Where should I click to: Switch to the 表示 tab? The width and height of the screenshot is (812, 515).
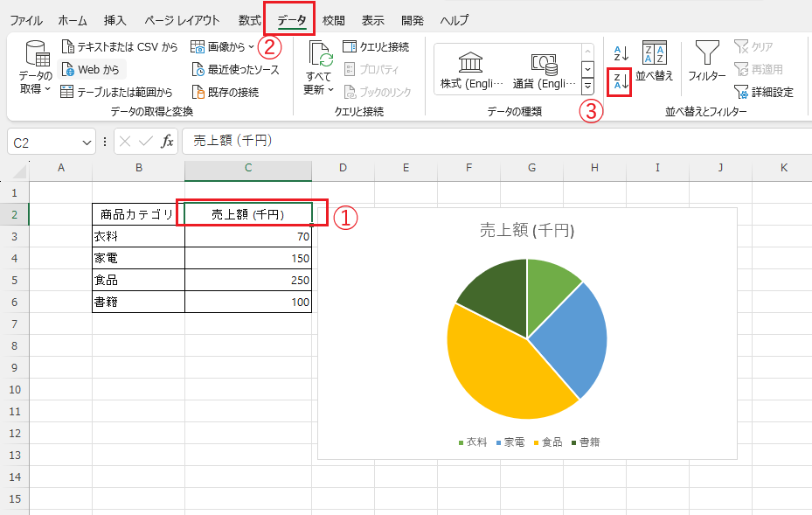(373, 20)
